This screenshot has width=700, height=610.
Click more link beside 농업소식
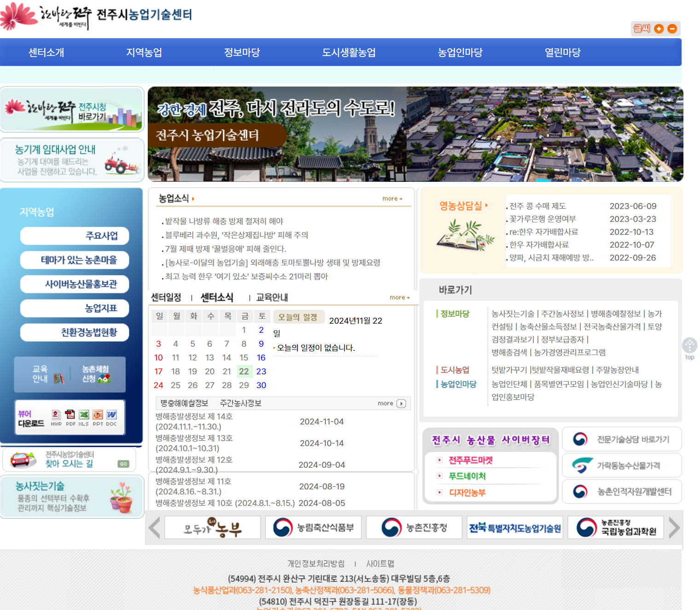click(393, 199)
